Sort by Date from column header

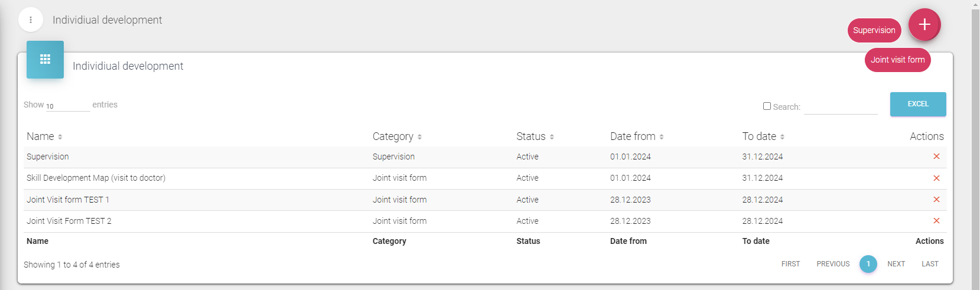pyautogui.click(x=636, y=136)
